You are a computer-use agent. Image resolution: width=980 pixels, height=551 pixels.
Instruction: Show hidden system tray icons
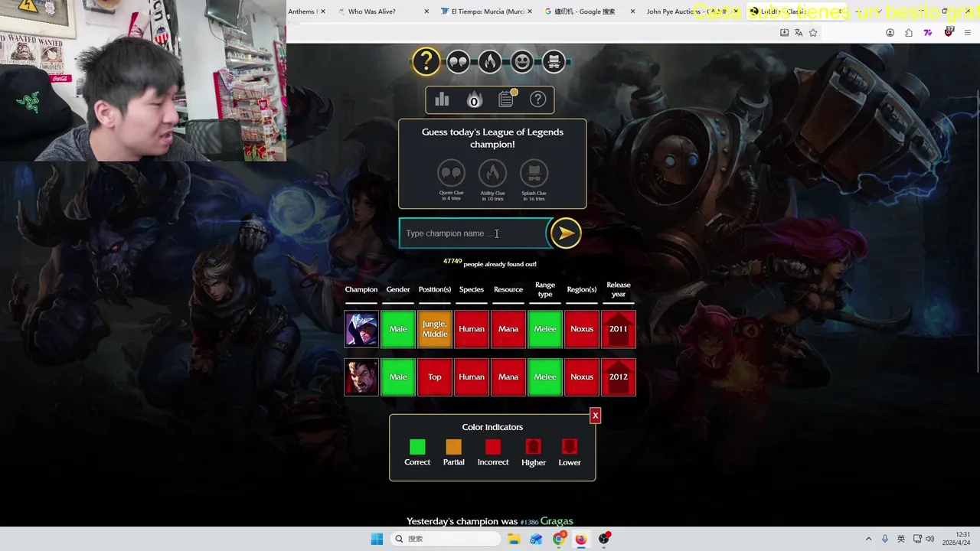click(x=868, y=539)
